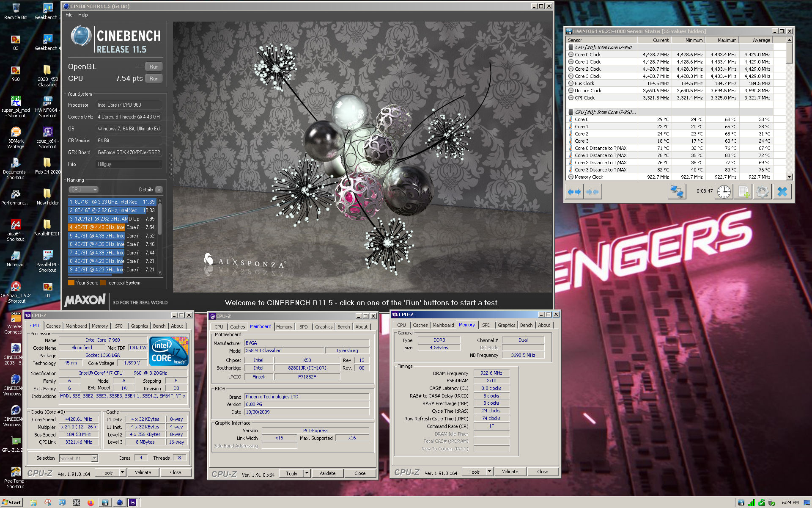812x508 pixels.
Task: Click Cinebench ranking list scroll down arrow
Action: [160, 273]
